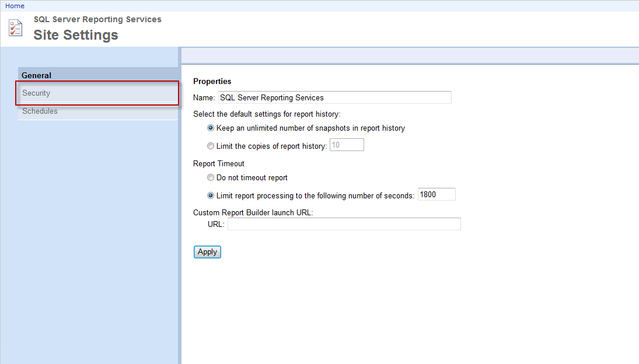Select Keep an unlimited number of snapshots
Image resolution: width=639 pixels, height=364 pixels.
pos(210,128)
